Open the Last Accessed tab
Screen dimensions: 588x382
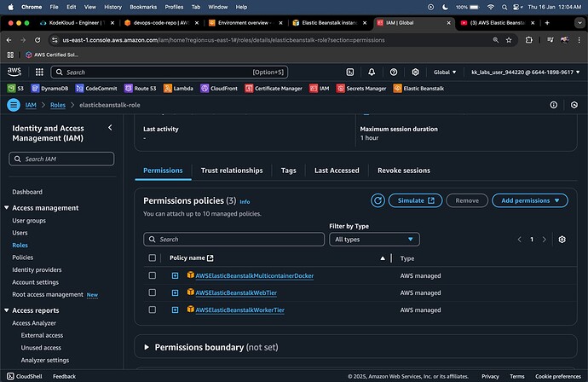pyautogui.click(x=337, y=171)
